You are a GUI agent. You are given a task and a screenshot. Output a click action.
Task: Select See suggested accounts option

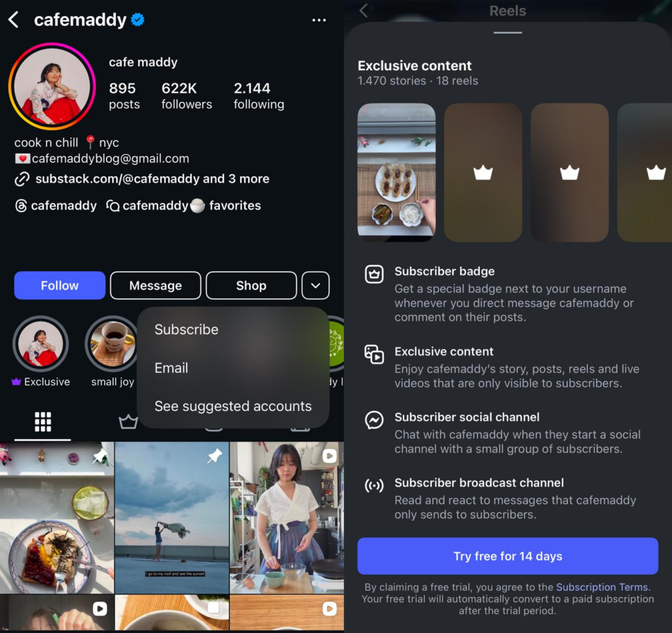coord(233,406)
